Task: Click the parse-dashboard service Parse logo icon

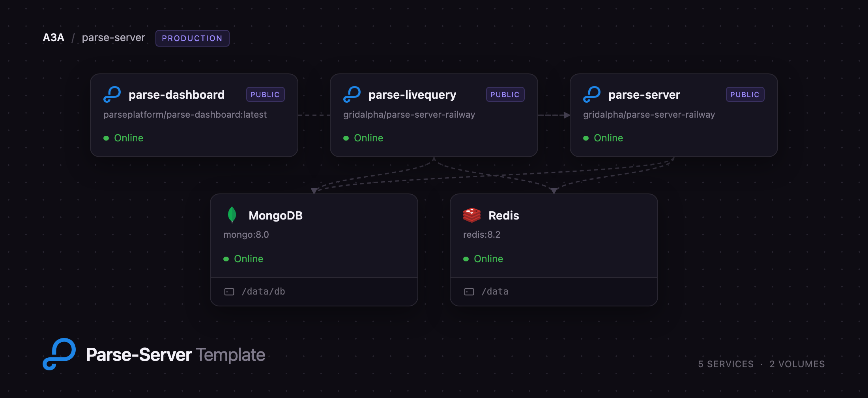Action: click(112, 94)
